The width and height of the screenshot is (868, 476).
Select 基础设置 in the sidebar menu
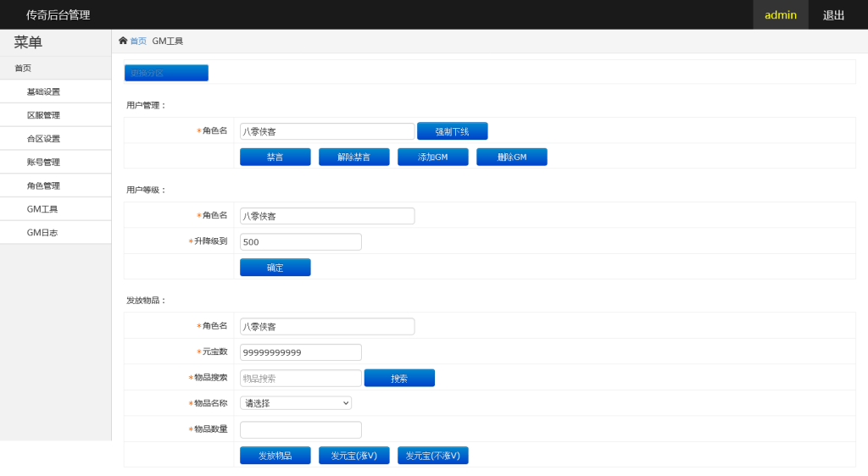(x=43, y=91)
